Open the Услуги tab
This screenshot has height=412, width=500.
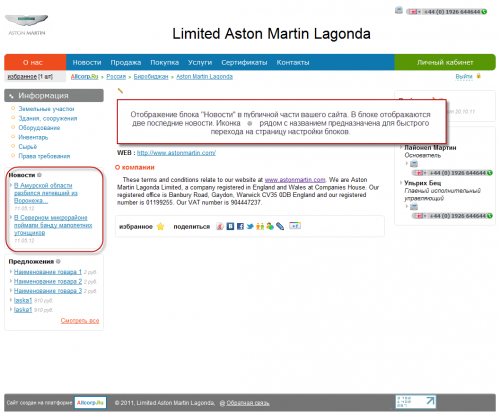pyautogui.click(x=200, y=62)
